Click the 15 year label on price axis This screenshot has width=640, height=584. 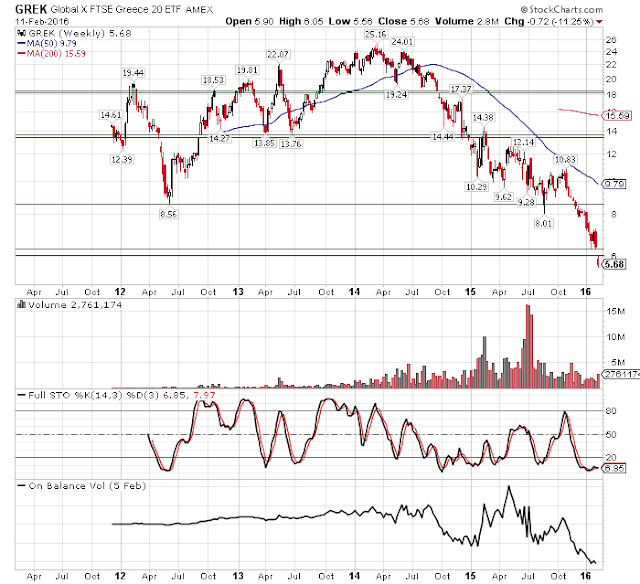(x=471, y=292)
